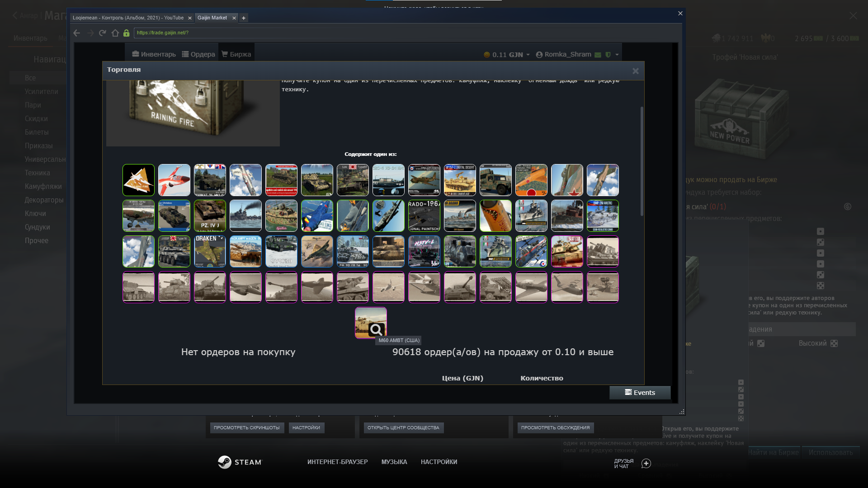This screenshot has height=488, width=868.
Task: Expand the caret after the shield icon
Action: (617, 55)
